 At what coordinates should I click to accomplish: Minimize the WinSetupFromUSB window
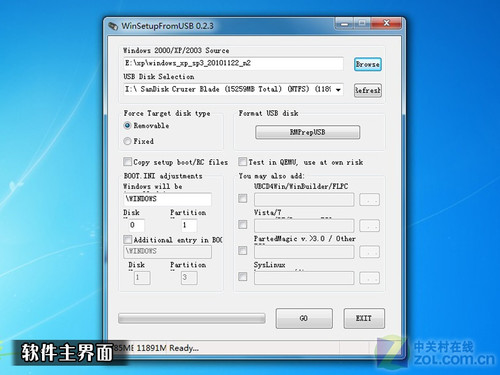[344, 24]
